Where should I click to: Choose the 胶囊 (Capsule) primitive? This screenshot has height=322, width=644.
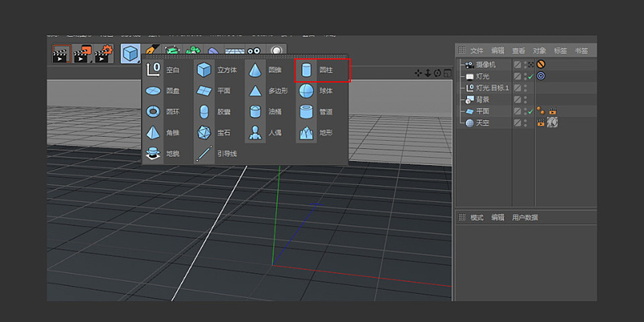tap(204, 112)
